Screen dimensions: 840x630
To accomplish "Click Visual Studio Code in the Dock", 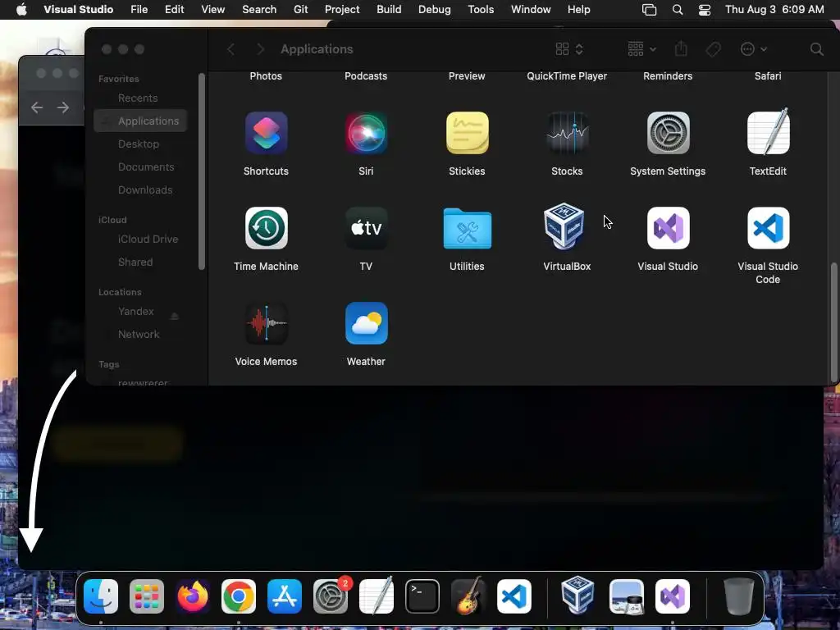I will click(514, 596).
